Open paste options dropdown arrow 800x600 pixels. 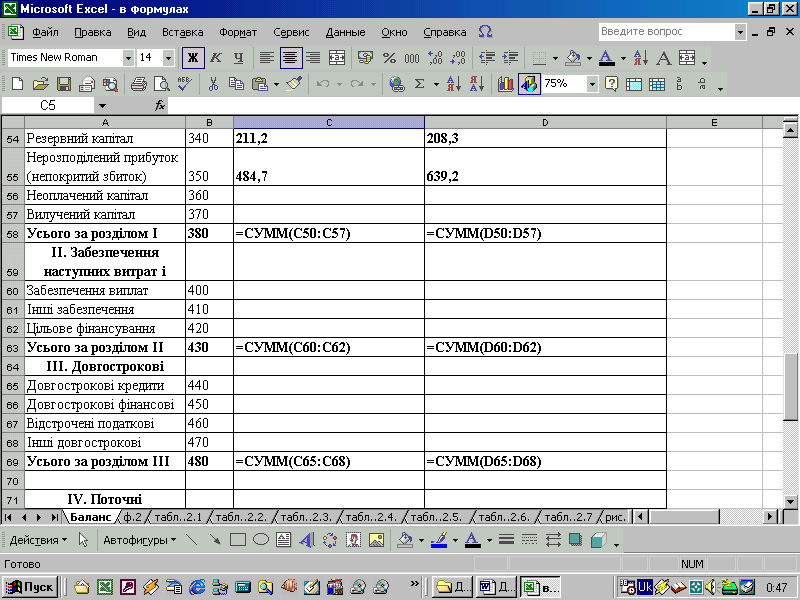point(277,84)
